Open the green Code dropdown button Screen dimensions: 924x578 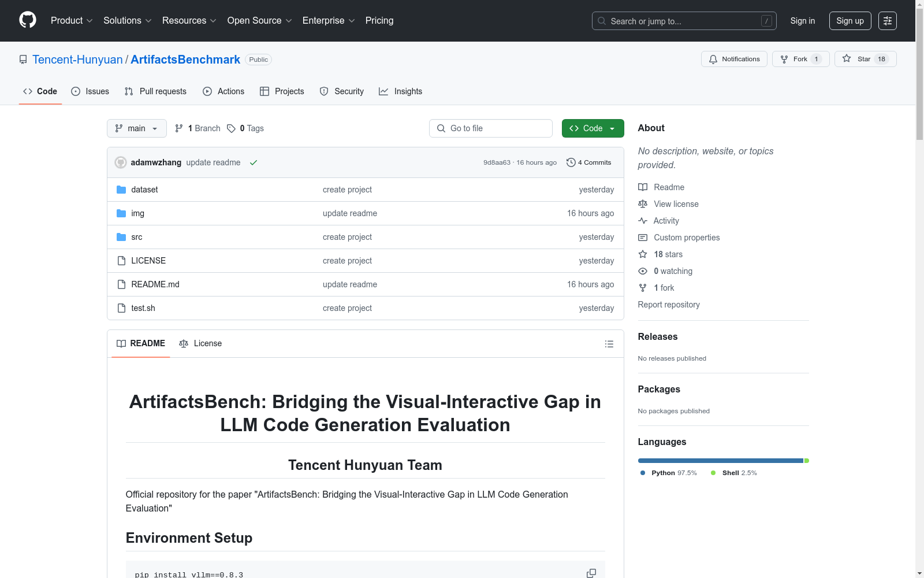point(593,128)
